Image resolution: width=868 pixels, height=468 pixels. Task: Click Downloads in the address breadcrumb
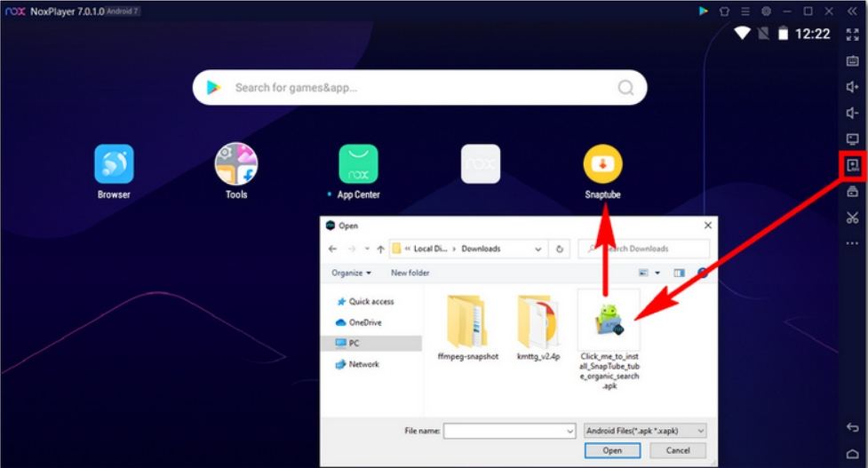coord(481,249)
